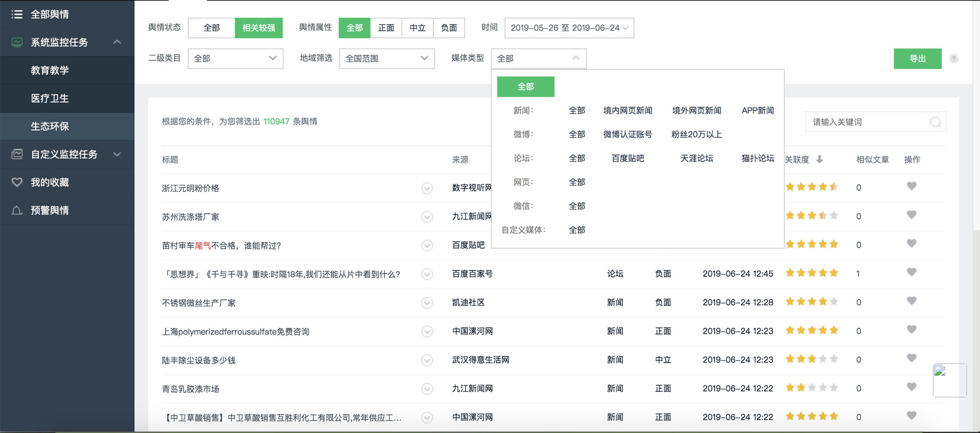Click the search magnifier icon in keyword box
The height and width of the screenshot is (433, 980).
(x=935, y=122)
